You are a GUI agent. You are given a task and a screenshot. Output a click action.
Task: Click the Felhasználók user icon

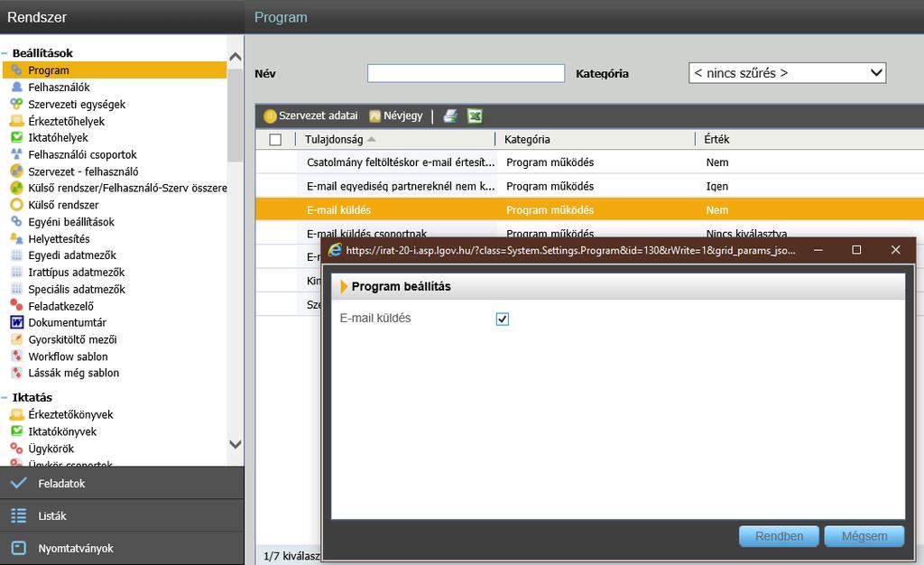tap(16, 88)
